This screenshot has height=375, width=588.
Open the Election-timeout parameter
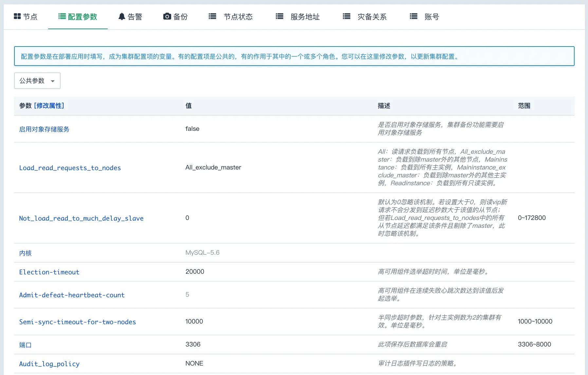[x=49, y=272]
